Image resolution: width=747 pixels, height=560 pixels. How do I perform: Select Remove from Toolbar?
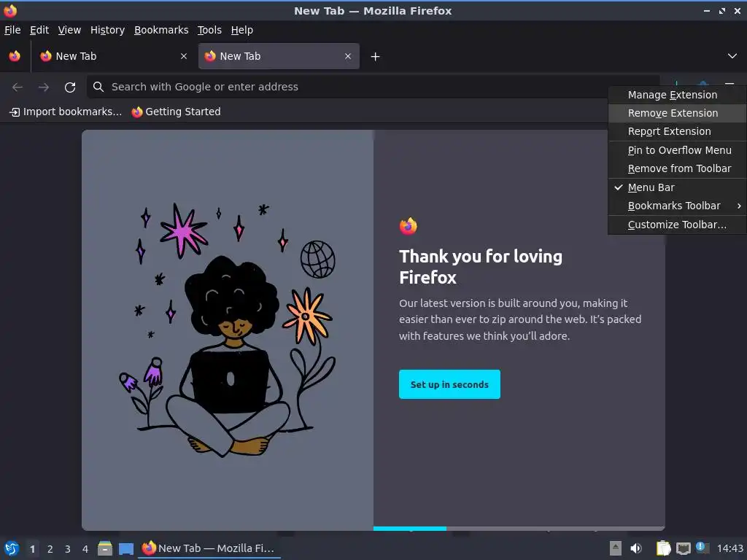click(x=678, y=168)
